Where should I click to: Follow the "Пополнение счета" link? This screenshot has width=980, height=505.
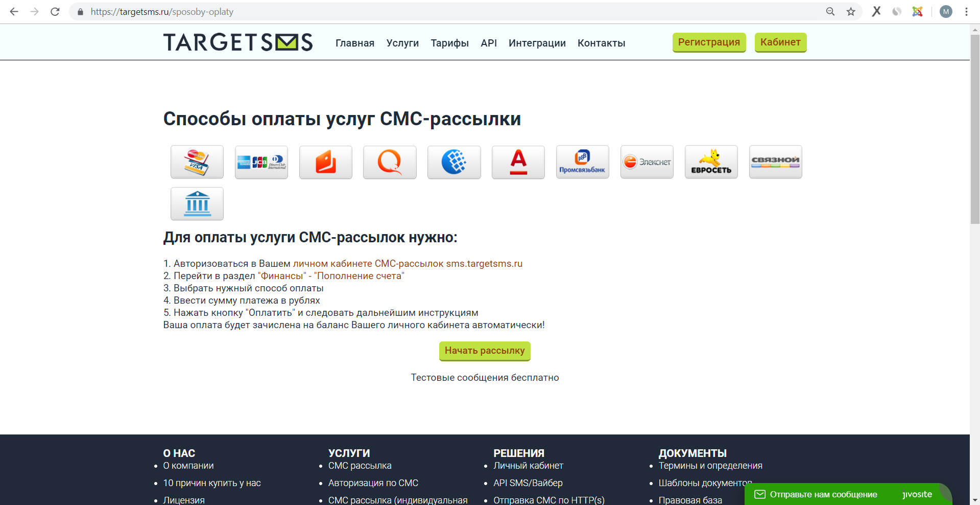(359, 276)
